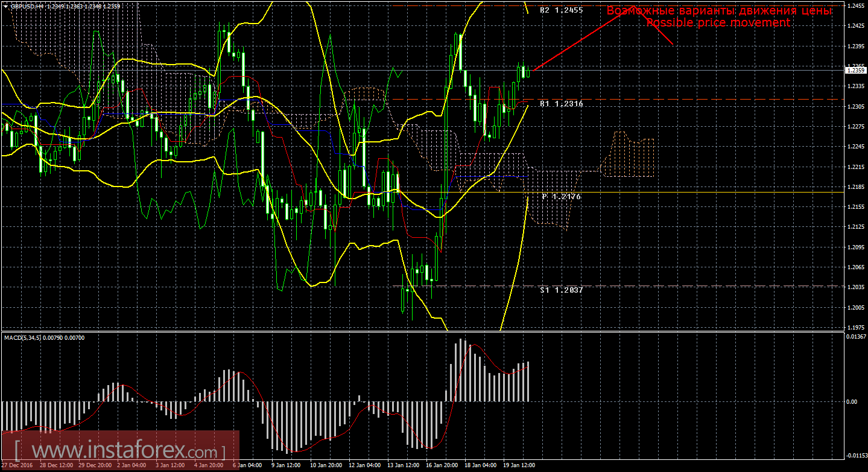868x472 pixels.
Task: Click the R2 1.2455 resistance level label
Action: 561,10
